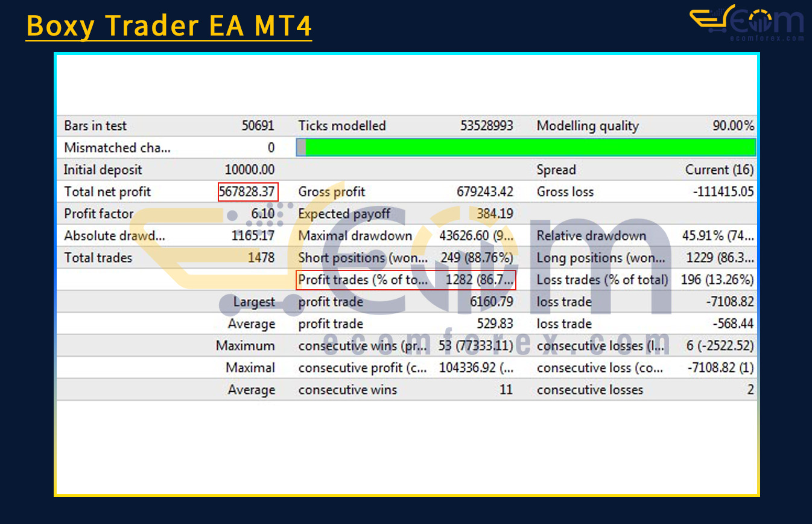The image size is (812, 524).
Task: Select the 'Mismatched cha...' label
Action: pyautogui.click(x=117, y=148)
